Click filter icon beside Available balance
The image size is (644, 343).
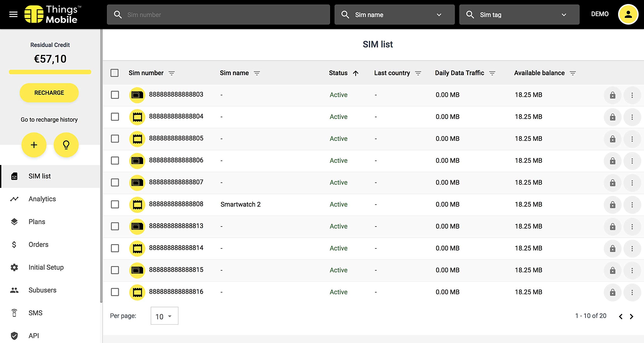click(573, 73)
